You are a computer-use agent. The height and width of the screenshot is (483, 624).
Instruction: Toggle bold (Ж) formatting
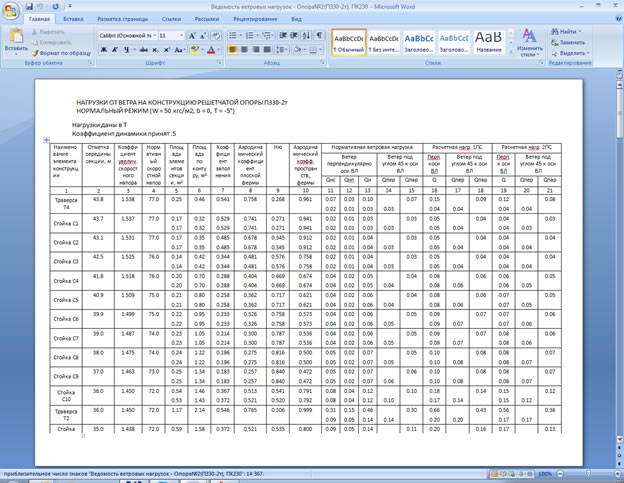(x=104, y=50)
